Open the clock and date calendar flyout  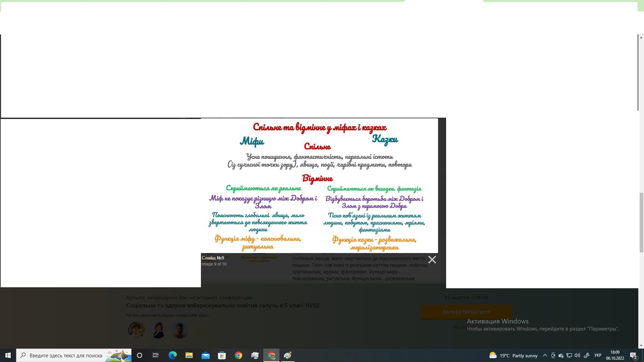[x=615, y=355]
